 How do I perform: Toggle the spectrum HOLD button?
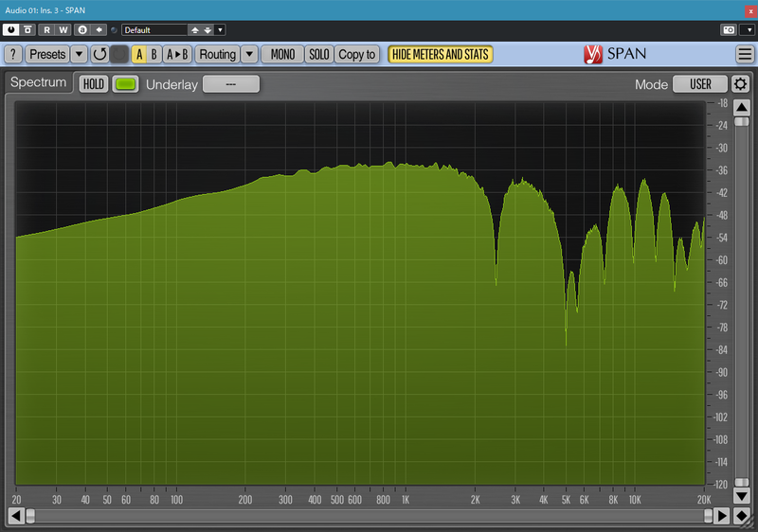coord(93,84)
